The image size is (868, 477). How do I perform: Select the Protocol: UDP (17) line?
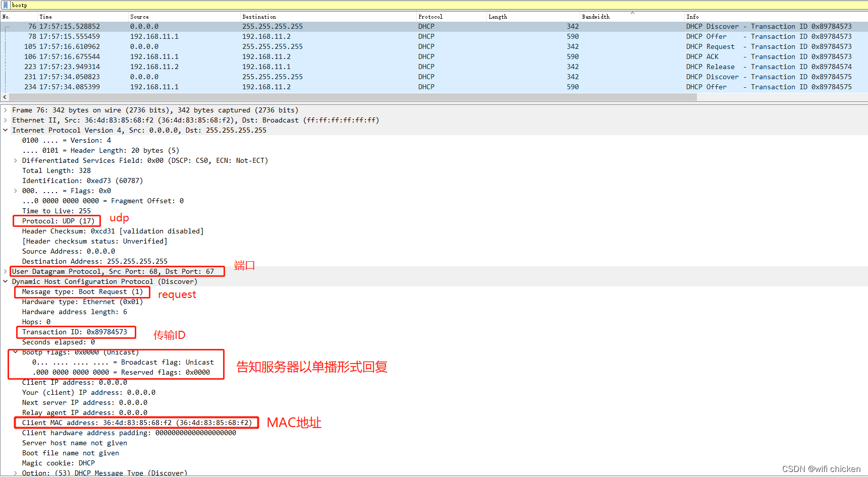coord(58,221)
